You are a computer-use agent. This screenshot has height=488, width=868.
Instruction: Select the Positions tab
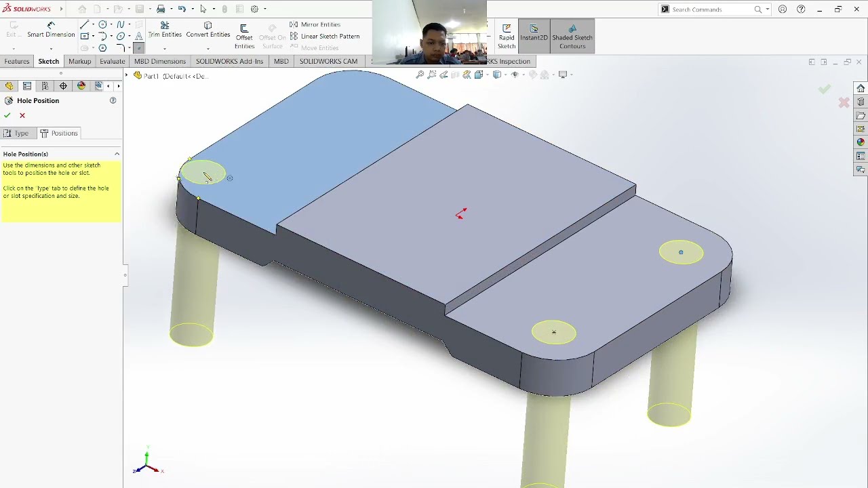pyautogui.click(x=59, y=133)
